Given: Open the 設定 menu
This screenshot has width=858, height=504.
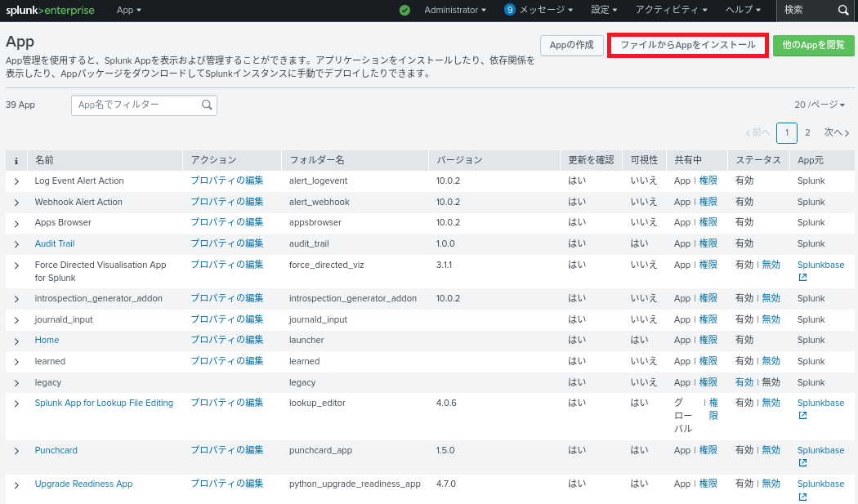Looking at the screenshot, I should pos(604,11).
